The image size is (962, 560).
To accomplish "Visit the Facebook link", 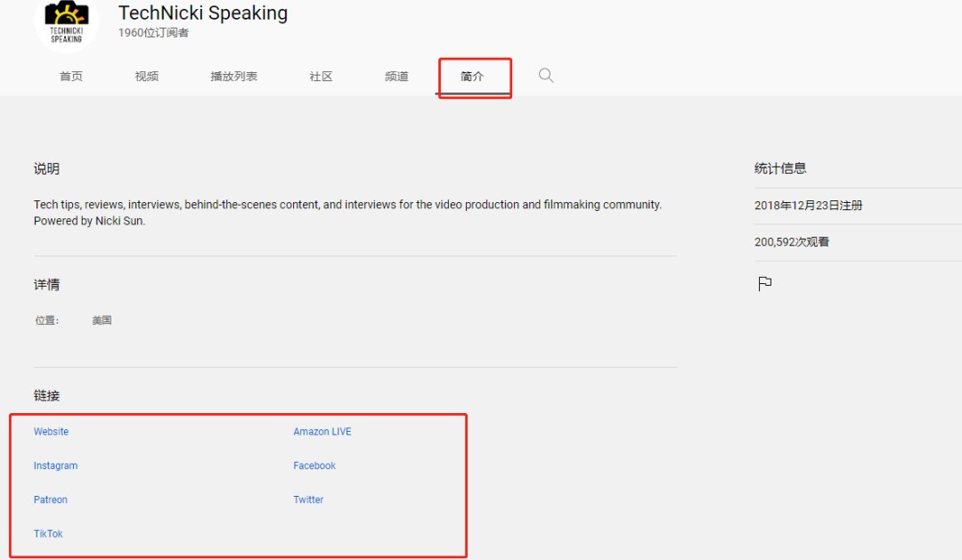I will click(x=314, y=466).
